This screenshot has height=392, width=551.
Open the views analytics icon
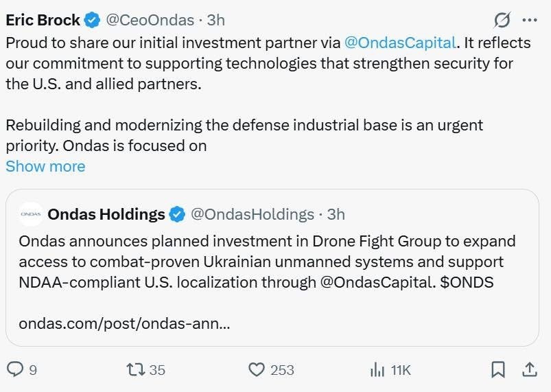click(377, 369)
